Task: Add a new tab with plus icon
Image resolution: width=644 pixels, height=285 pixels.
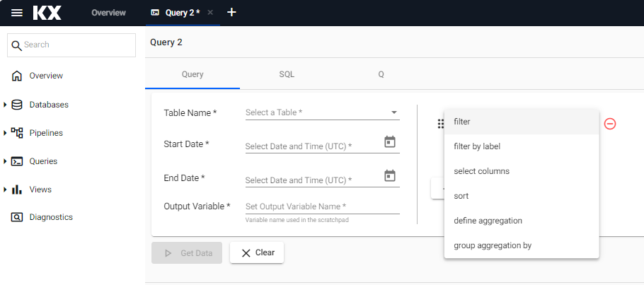Action: pos(231,12)
